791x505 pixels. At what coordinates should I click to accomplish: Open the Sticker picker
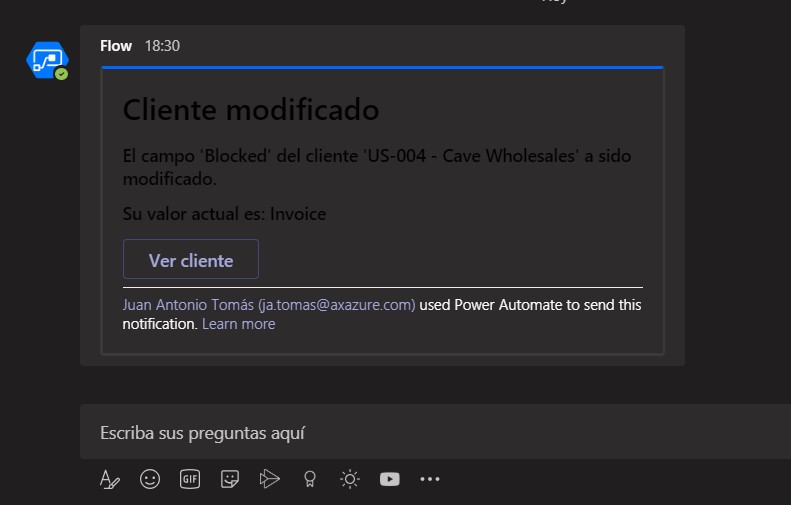(x=230, y=479)
